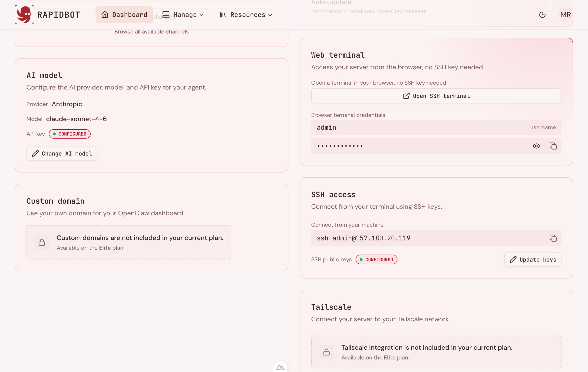Click the floating Nuxt icon at bottom
The height and width of the screenshot is (372, 588).
click(280, 367)
